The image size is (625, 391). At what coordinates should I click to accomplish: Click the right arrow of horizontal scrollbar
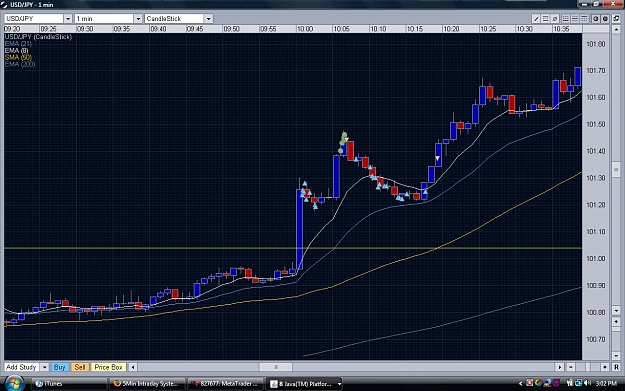coord(560,367)
